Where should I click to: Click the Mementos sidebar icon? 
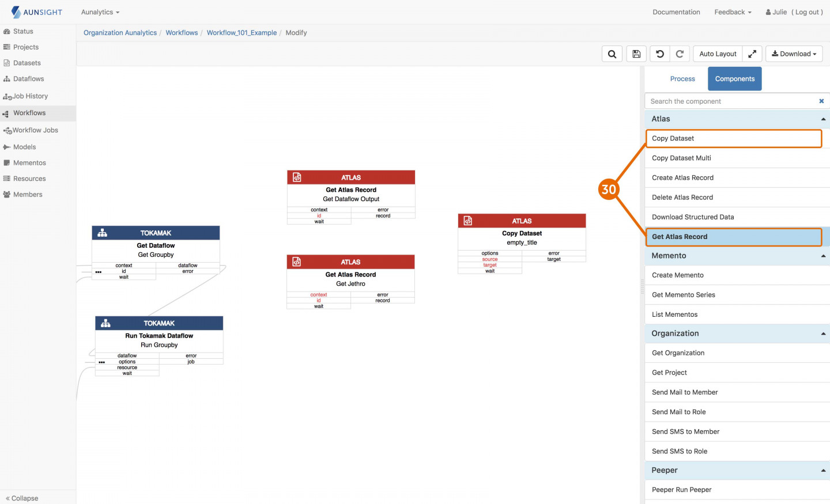click(x=7, y=163)
